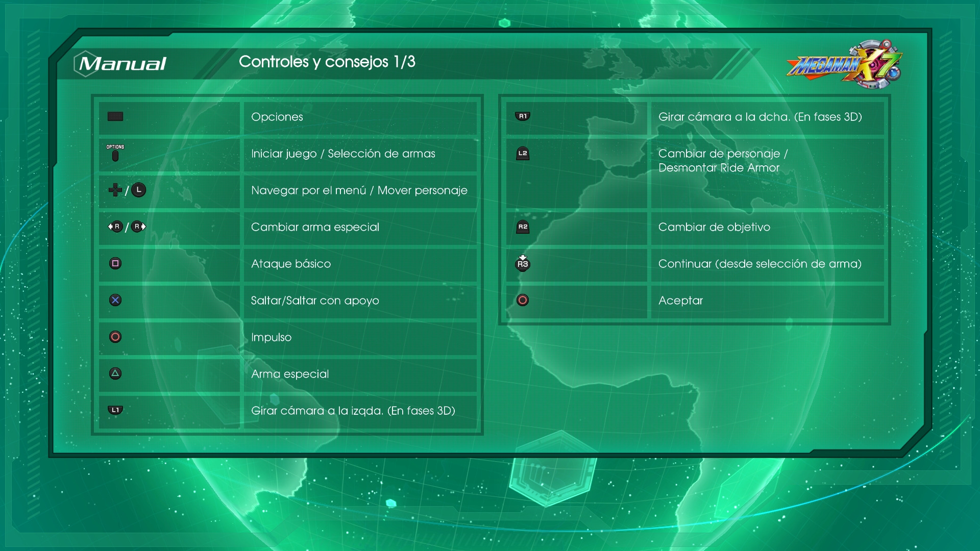Click the OPTIONS button icon
Viewport: 980px width, 551px height.
click(x=115, y=153)
